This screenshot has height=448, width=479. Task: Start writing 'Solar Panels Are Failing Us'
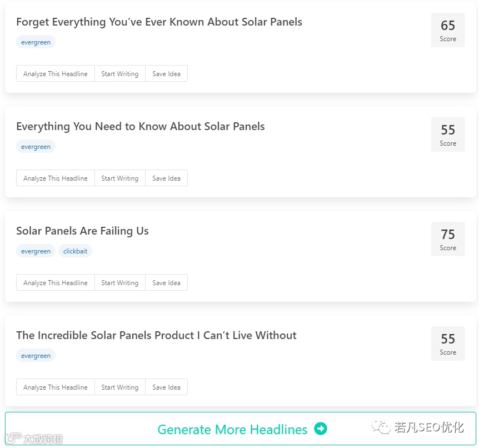click(120, 283)
